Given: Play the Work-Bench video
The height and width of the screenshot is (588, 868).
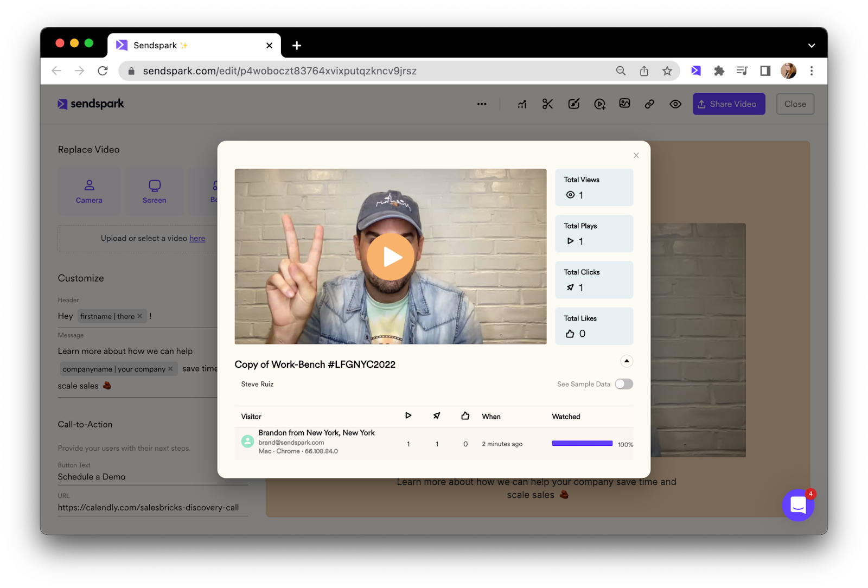Looking at the screenshot, I should (391, 257).
